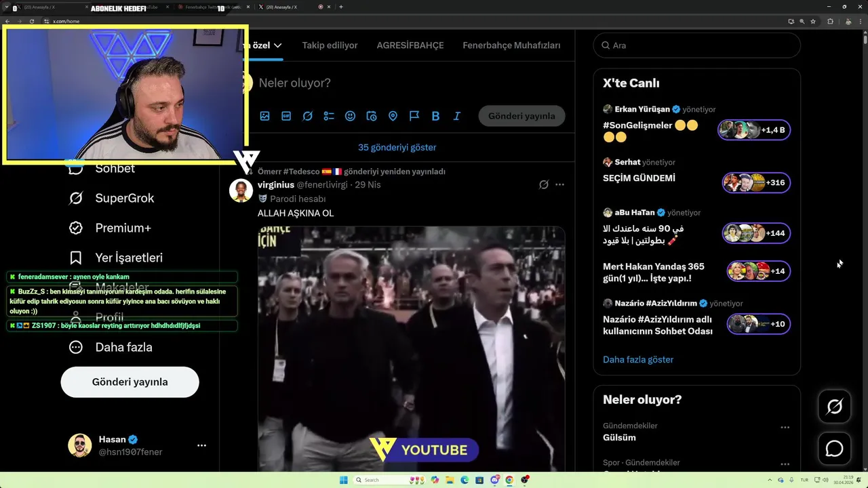Open Yer İşaretleri bookmarks
Screen dimensions: 868x488
(116, 258)
